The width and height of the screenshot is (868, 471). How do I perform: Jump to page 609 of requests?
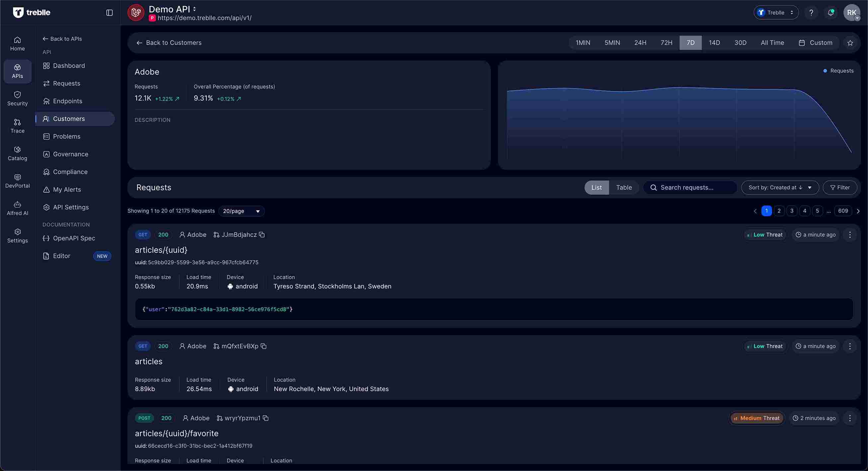[843, 211]
